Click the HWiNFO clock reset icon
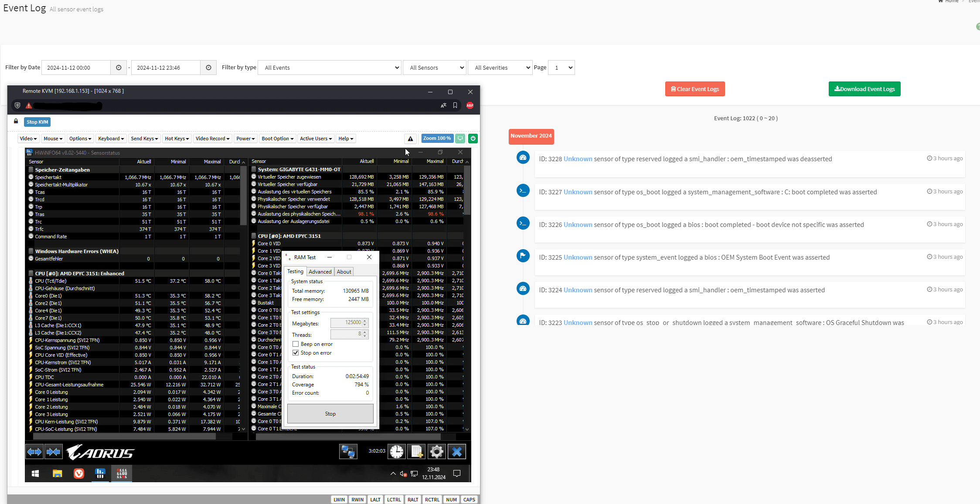The image size is (980, 504). pos(397,452)
